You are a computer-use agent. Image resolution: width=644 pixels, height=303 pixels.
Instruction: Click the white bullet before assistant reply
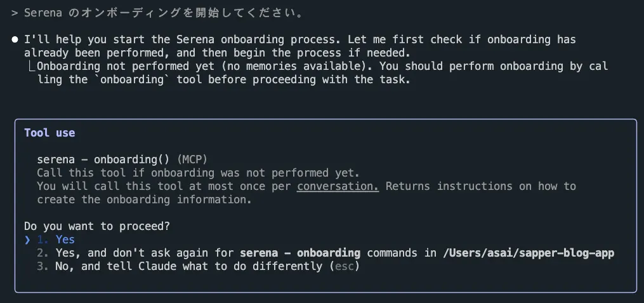tap(15, 39)
